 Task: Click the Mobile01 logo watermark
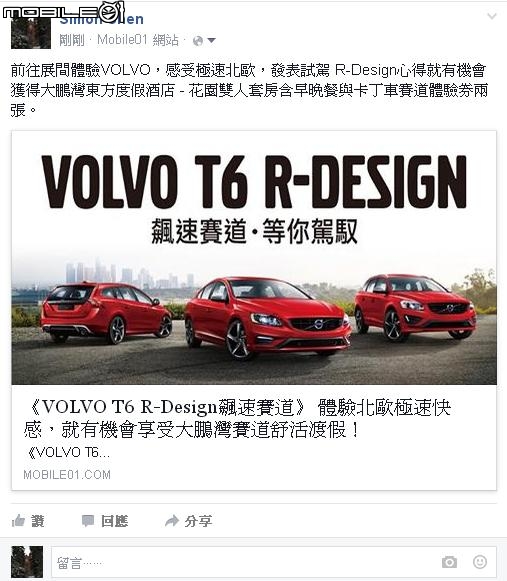tap(64, 11)
